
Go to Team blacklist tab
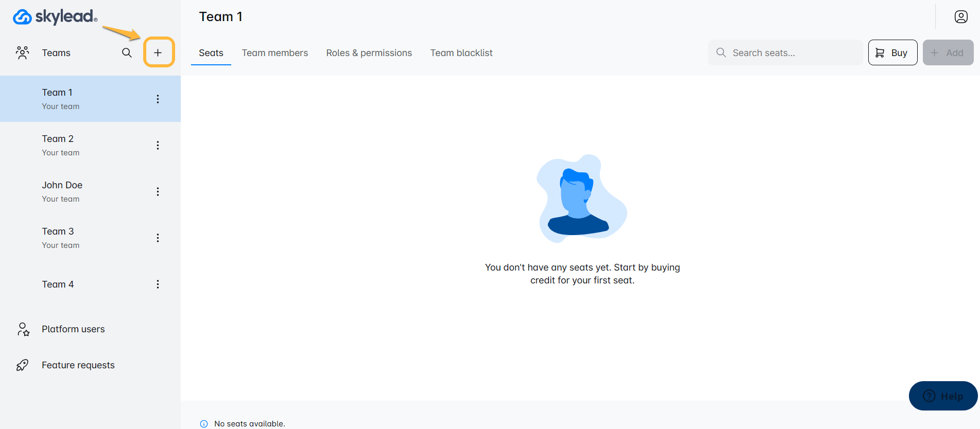(x=461, y=53)
